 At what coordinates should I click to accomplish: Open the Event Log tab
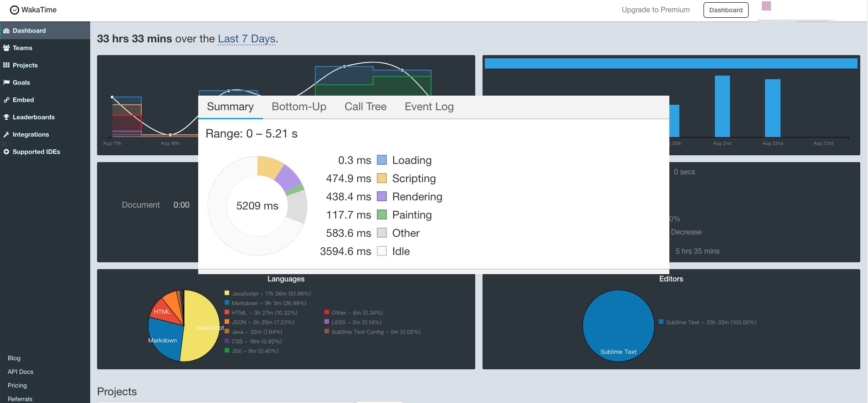point(429,107)
